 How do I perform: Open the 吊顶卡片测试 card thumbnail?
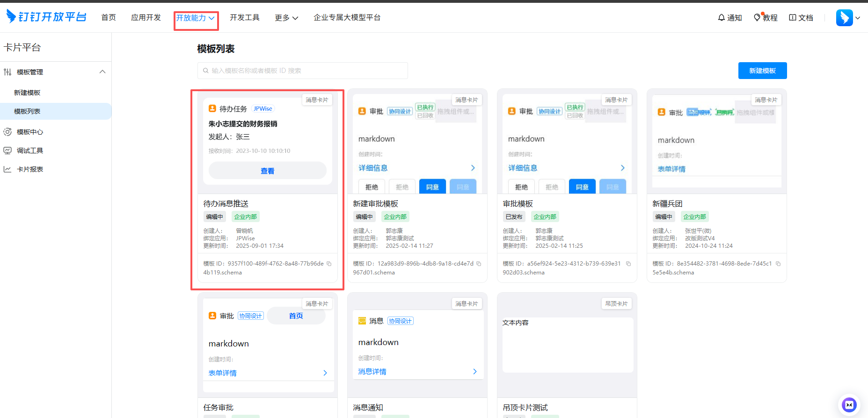click(x=567, y=345)
